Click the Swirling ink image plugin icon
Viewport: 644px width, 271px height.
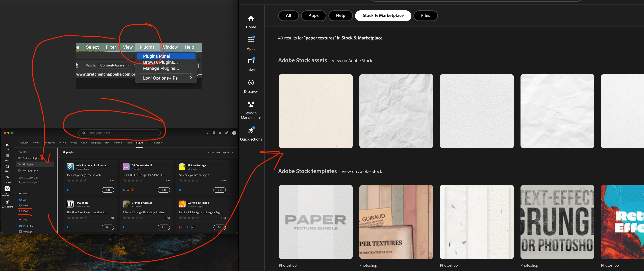(x=182, y=204)
